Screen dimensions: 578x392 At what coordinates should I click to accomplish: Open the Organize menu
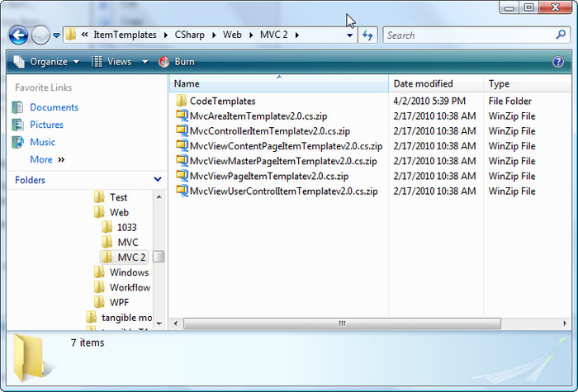click(47, 62)
